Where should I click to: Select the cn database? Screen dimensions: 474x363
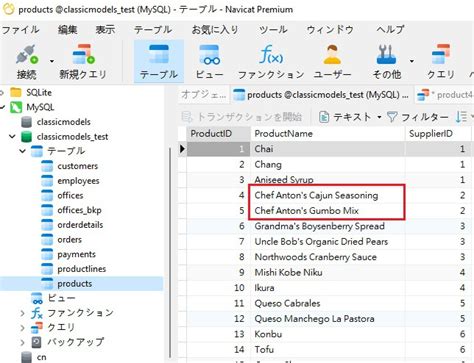click(34, 357)
